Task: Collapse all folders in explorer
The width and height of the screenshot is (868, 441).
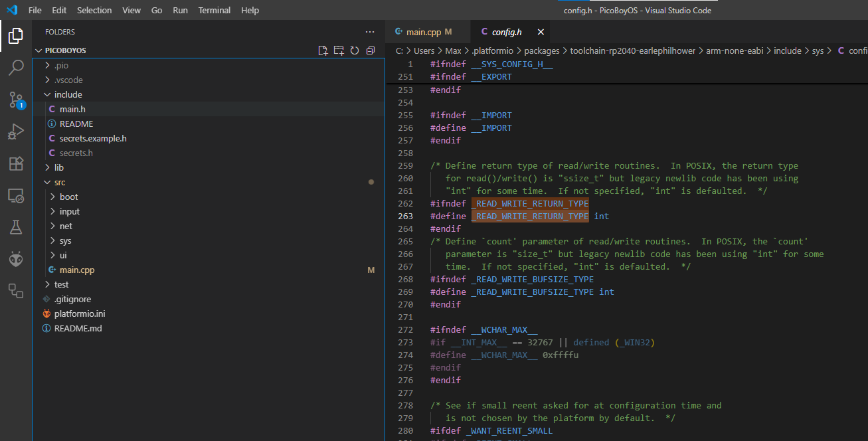Action: point(371,50)
